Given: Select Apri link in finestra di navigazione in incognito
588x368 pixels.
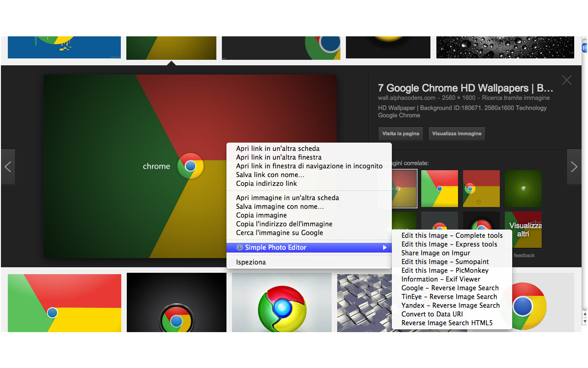Looking at the screenshot, I should click(309, 166).
